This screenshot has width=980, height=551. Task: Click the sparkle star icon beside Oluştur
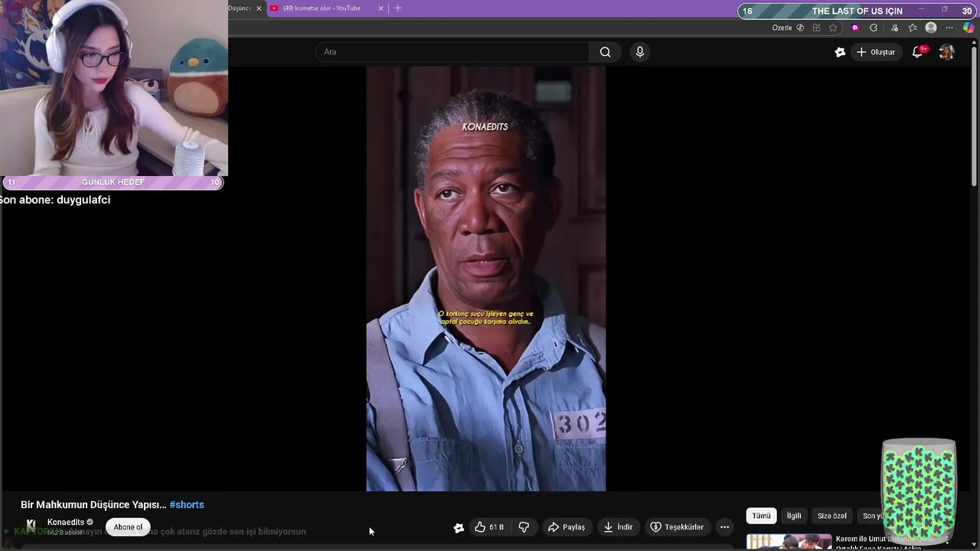pos(840,52)
